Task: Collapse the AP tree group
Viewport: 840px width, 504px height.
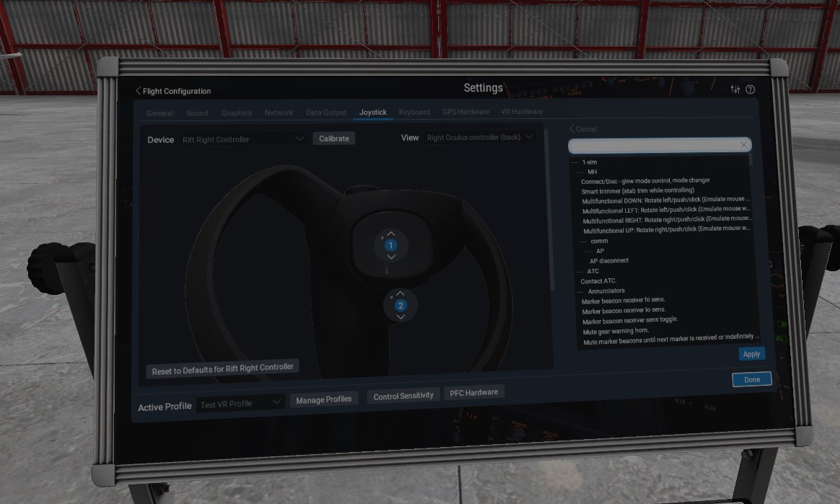Action: click(x=589, y=251)
